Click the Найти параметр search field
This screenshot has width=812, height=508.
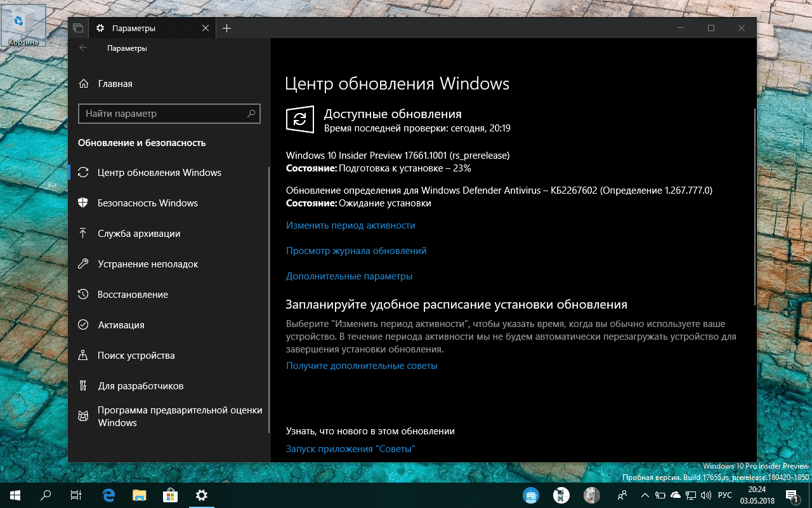(x=169, y=114)
